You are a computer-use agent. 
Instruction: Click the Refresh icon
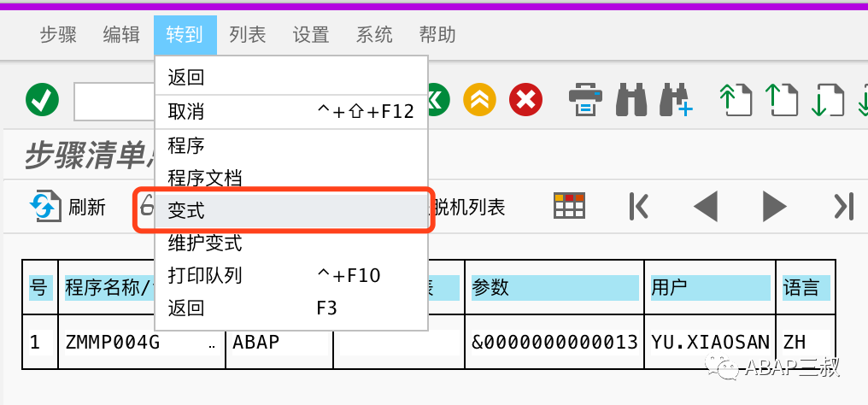44,207
